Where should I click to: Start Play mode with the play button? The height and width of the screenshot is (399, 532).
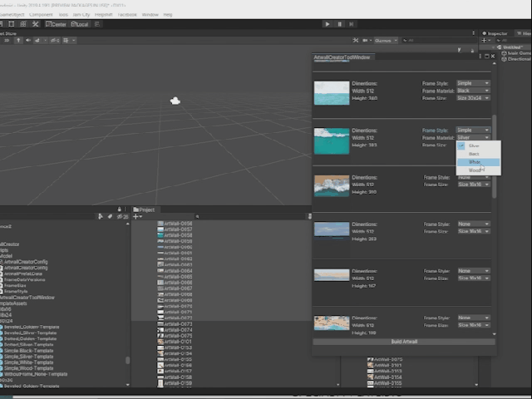click(327, 24)
